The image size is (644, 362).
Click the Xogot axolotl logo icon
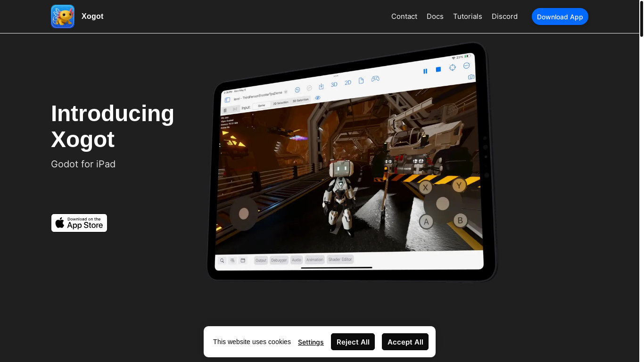coord(63,16)
